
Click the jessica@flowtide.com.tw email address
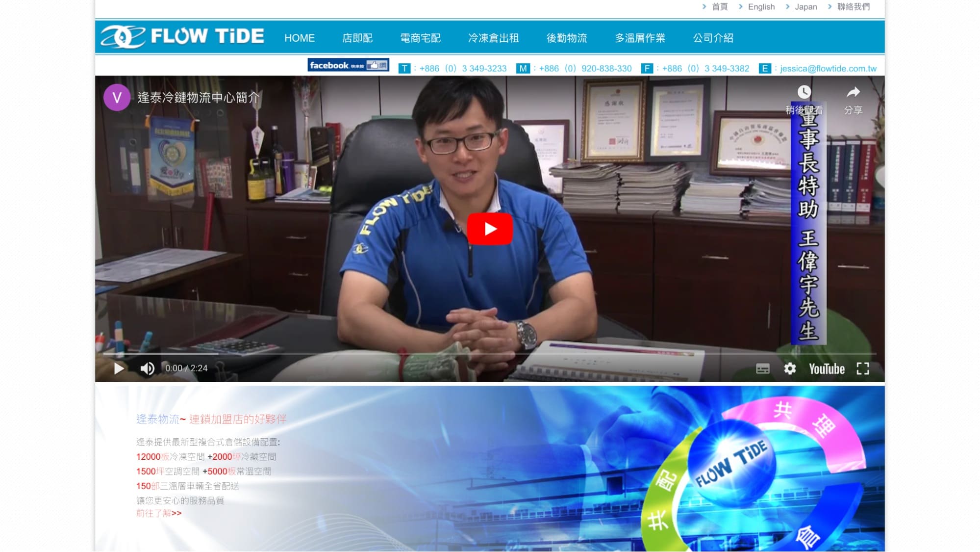[x=828, y=68]
